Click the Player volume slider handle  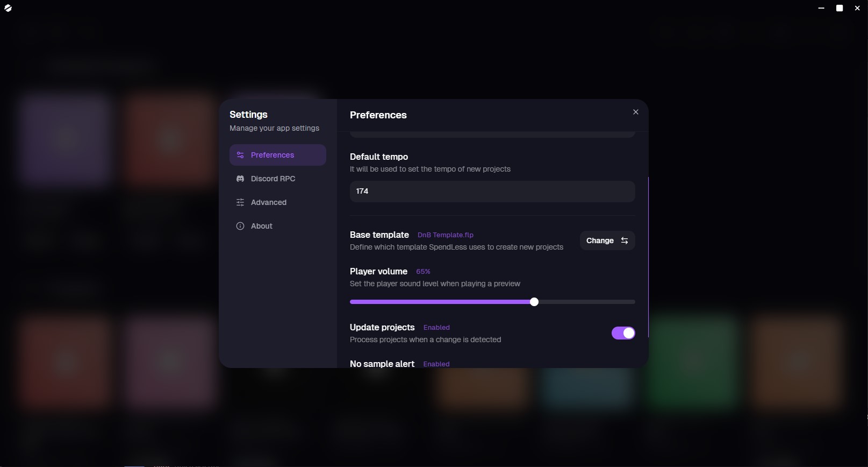tap(534, 302)
